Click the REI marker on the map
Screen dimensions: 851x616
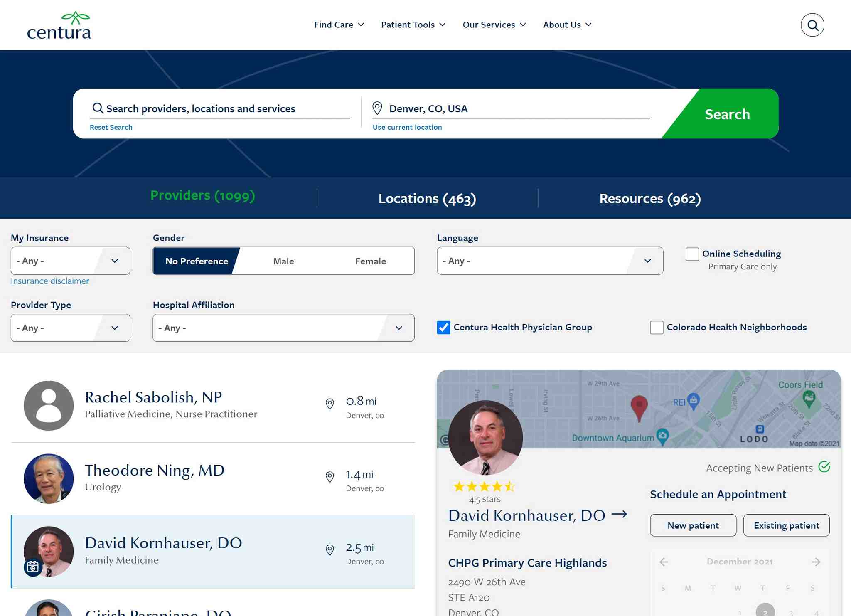[693, 401]
